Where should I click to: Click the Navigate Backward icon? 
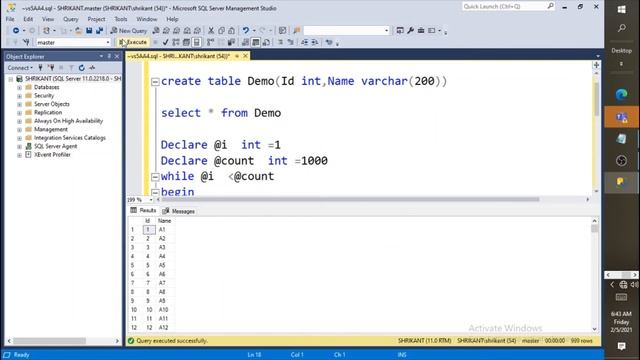(x=16, y=31)
